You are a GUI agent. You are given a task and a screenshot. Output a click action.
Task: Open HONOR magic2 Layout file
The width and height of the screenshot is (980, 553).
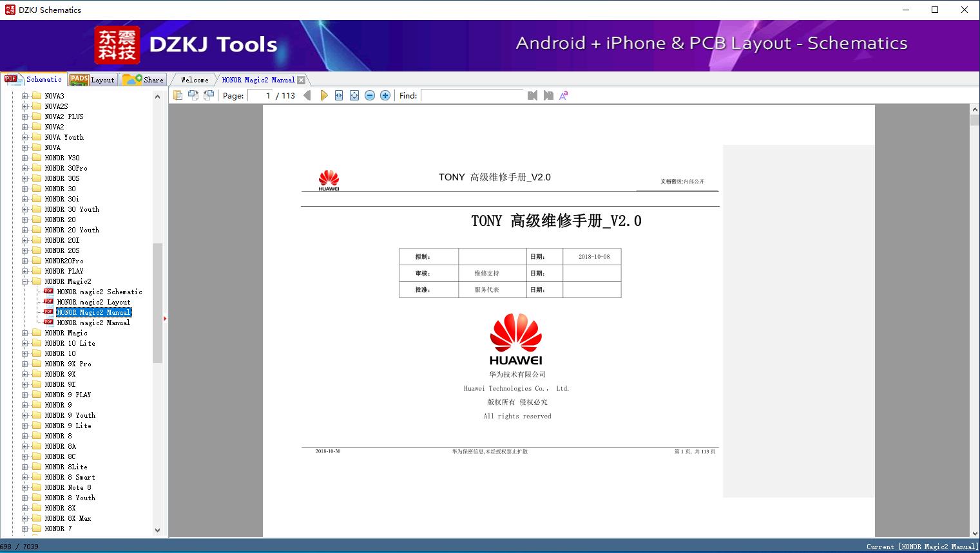click(x=93, y=302)
